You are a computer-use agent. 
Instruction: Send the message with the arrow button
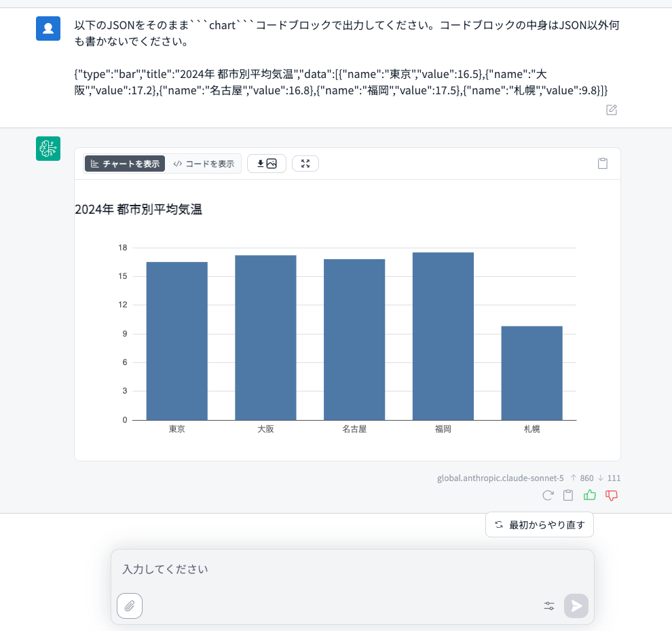576,606
